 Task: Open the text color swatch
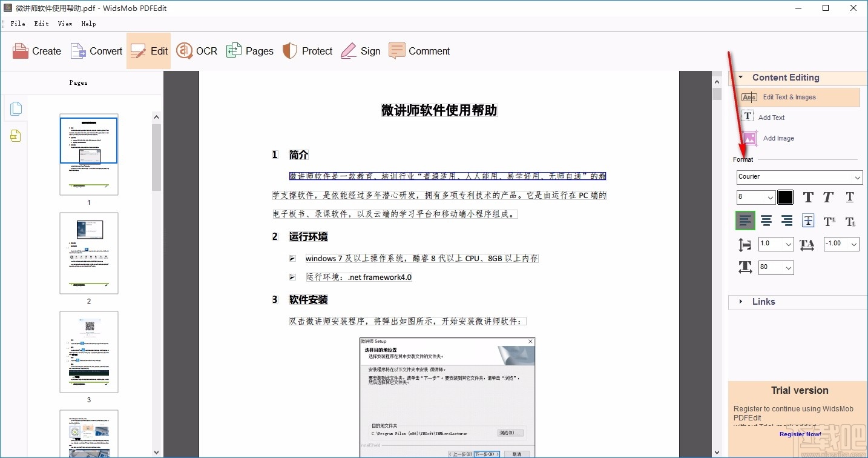pyautogui.click(x=785, y=197)
